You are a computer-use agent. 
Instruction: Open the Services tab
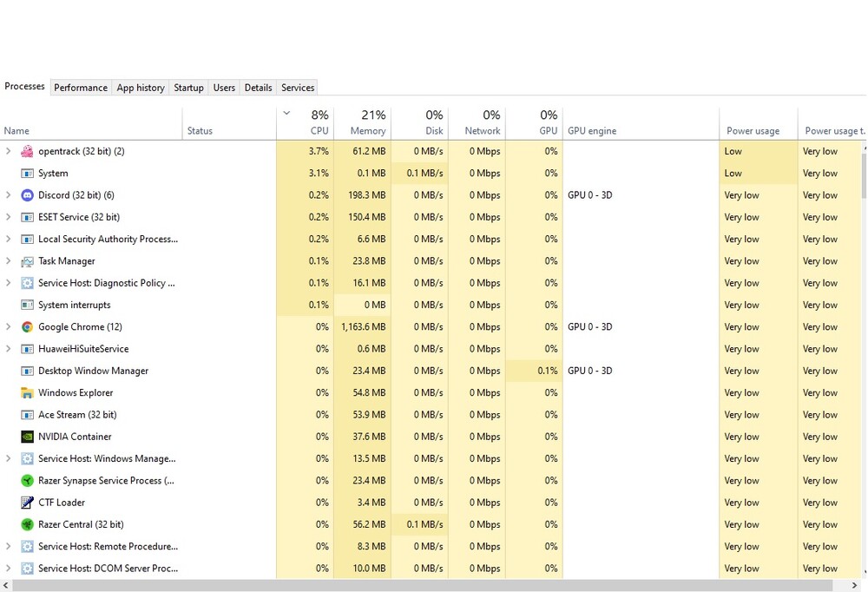point(298,88)
